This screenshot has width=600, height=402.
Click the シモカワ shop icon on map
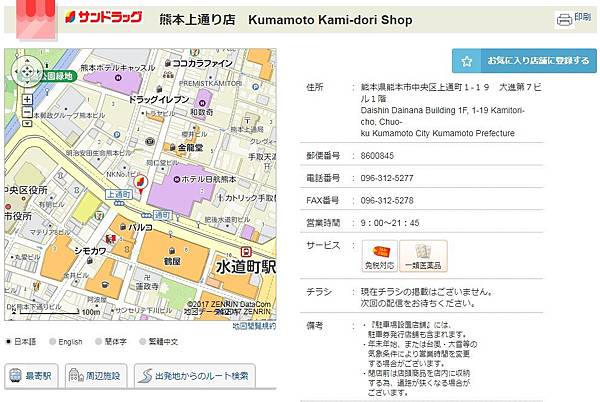click(x=90, y=260)
